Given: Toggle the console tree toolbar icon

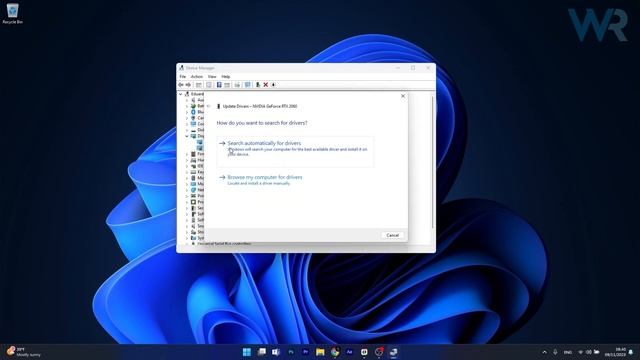Looking at the screenshot, I should [199, 85].
